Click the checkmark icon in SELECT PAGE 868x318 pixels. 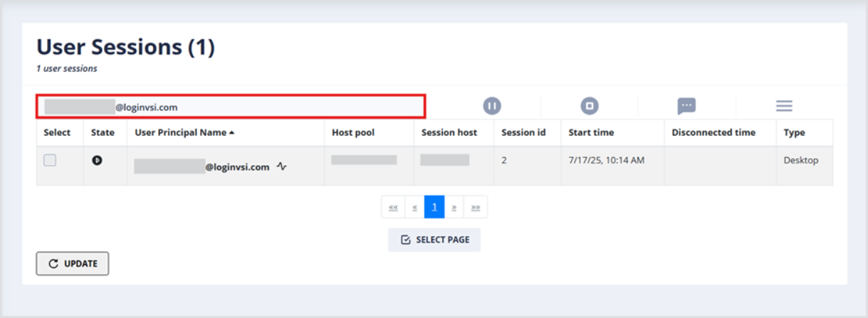(x=406, y=240)
